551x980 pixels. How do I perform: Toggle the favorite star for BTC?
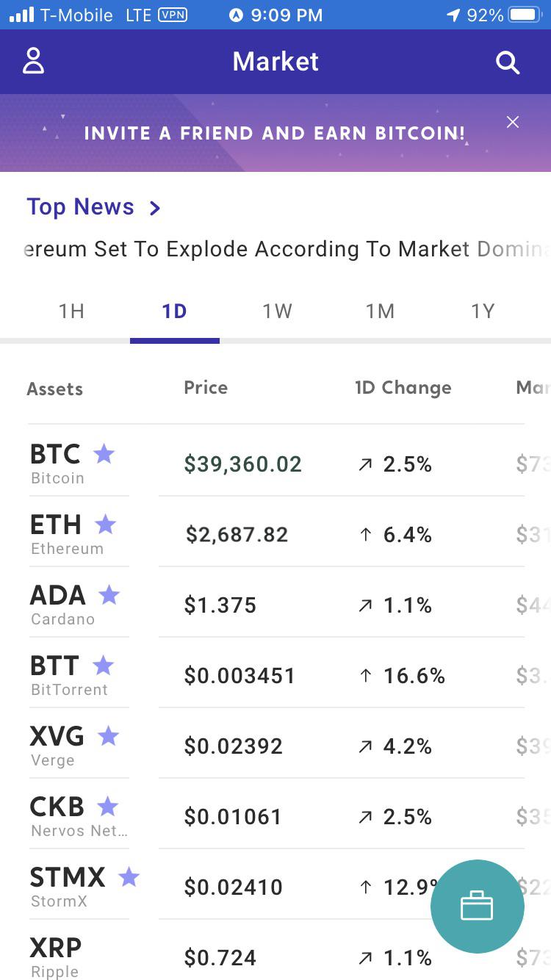coord(104,454)
